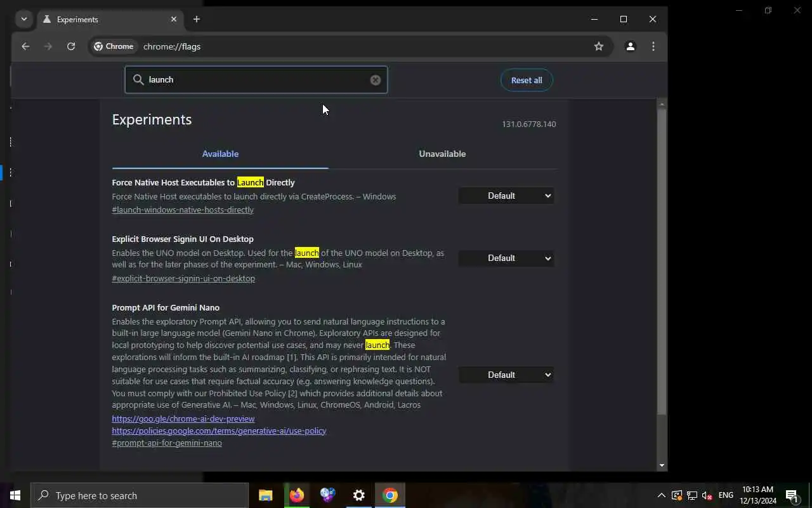Click the flags search magnifier icon
The image size is (812, 508).
[x=138, y=79]
